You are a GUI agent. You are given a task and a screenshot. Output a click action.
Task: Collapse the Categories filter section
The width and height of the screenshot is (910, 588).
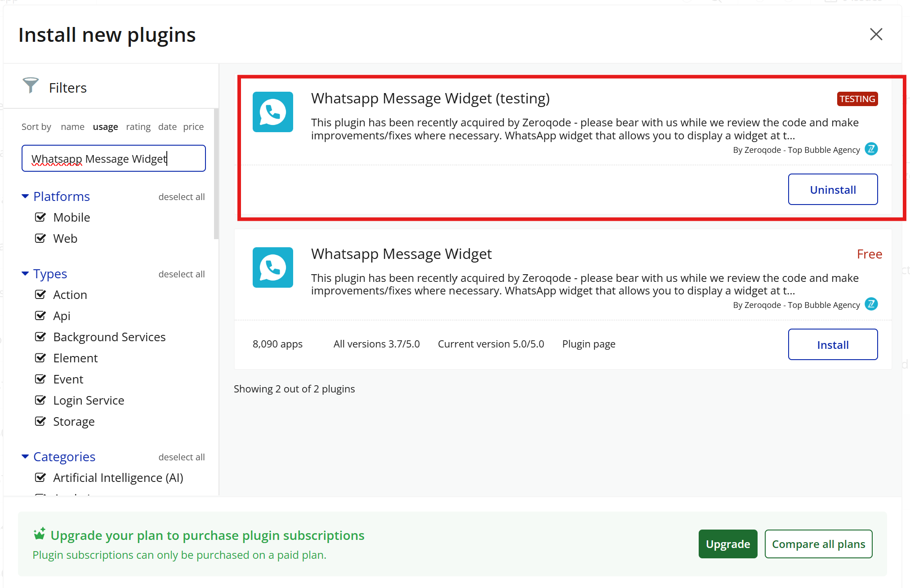(25, 457)
